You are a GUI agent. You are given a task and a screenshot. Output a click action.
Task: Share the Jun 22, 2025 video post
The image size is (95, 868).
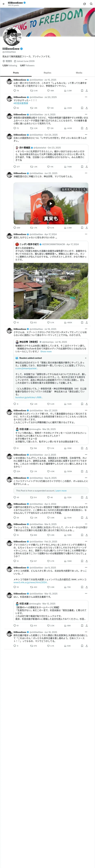coord(87,228)
